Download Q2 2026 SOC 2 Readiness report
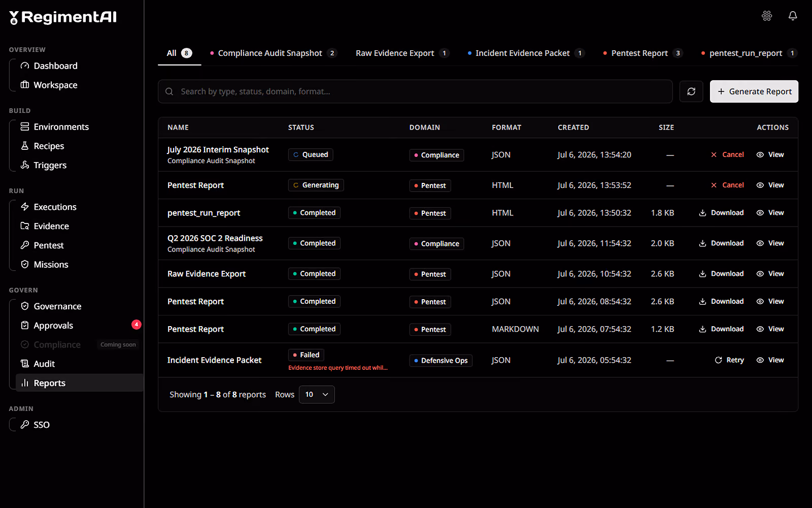The height and width of the screenshot is (508, 812). point(721,243)
